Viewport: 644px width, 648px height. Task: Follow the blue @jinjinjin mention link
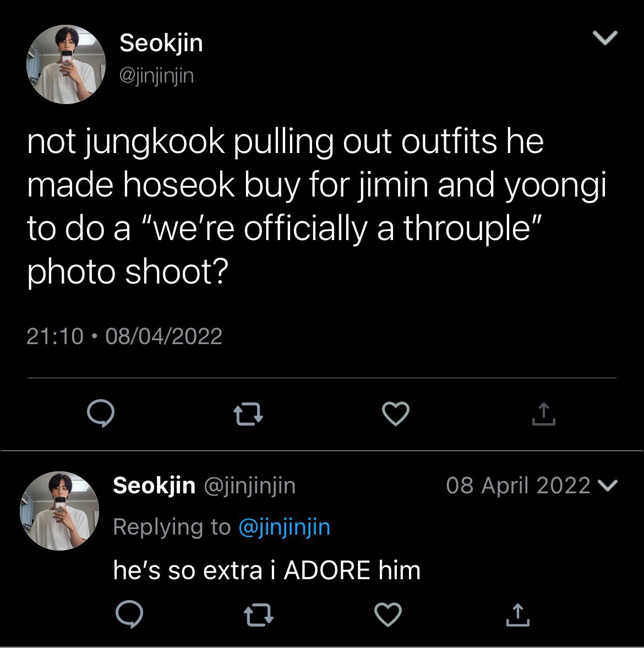(x=285, y=527)
